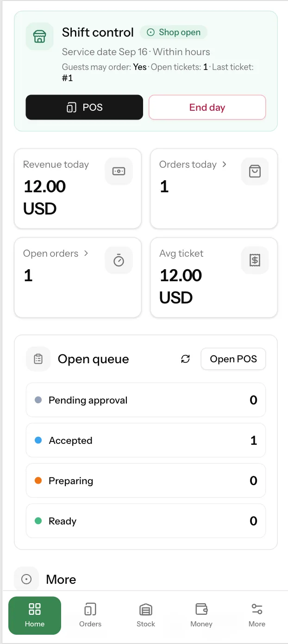Screen dimensions: 288x644
Task: Click the cash icon on Revenue today card
Action: point(119,171)
